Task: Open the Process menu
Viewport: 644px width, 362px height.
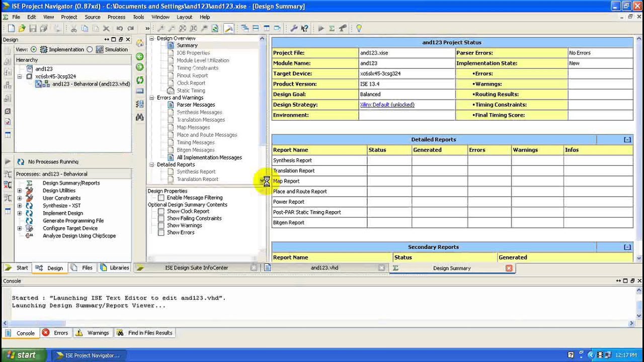Action: point(116,17)
